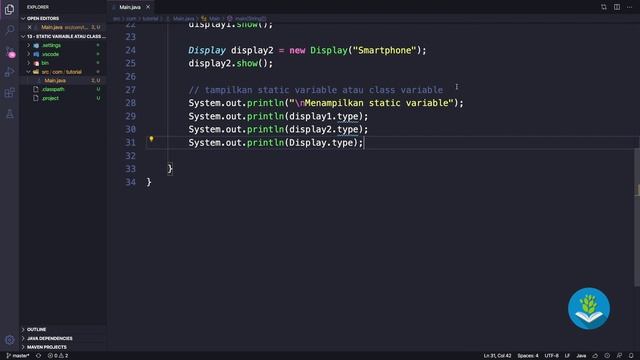
Task: Select Main.java entry in Open Editors
Action: [63, 27]
